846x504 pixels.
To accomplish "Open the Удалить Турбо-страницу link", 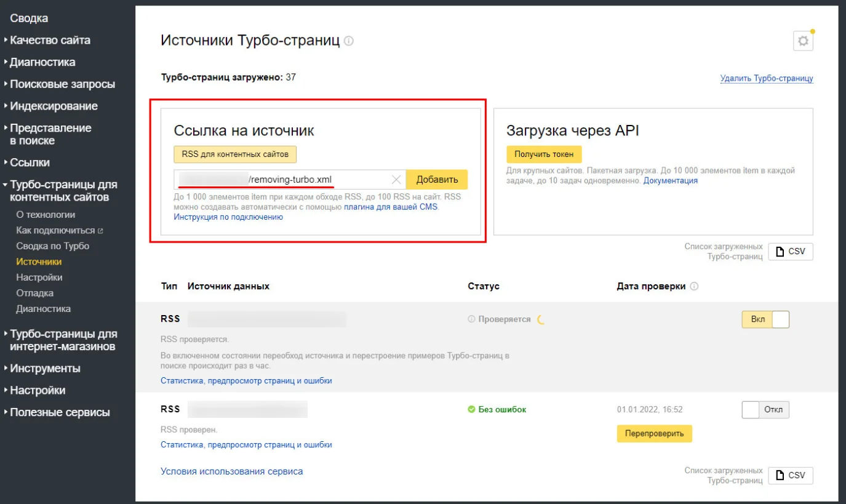I will (766, 79).
